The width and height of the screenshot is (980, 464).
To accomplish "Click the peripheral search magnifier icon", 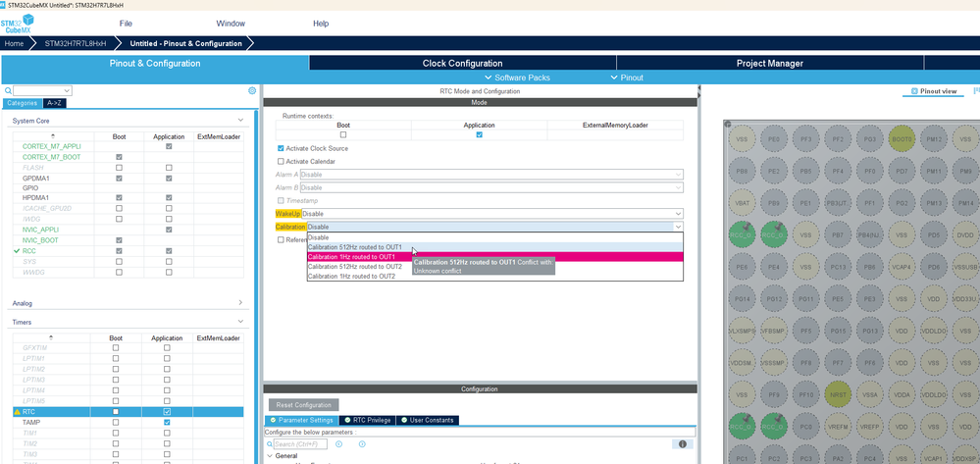I will pos(8,90).
